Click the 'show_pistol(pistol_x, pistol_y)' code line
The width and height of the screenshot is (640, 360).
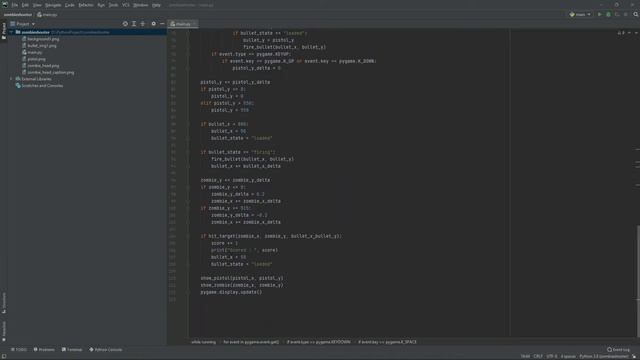[x=242, y=278]
